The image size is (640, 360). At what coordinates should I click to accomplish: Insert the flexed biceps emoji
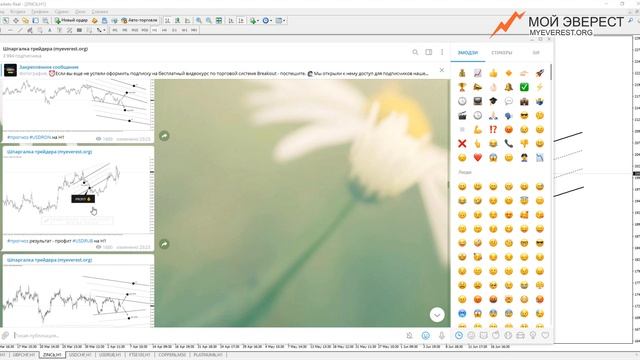click(x=478, y=129)
